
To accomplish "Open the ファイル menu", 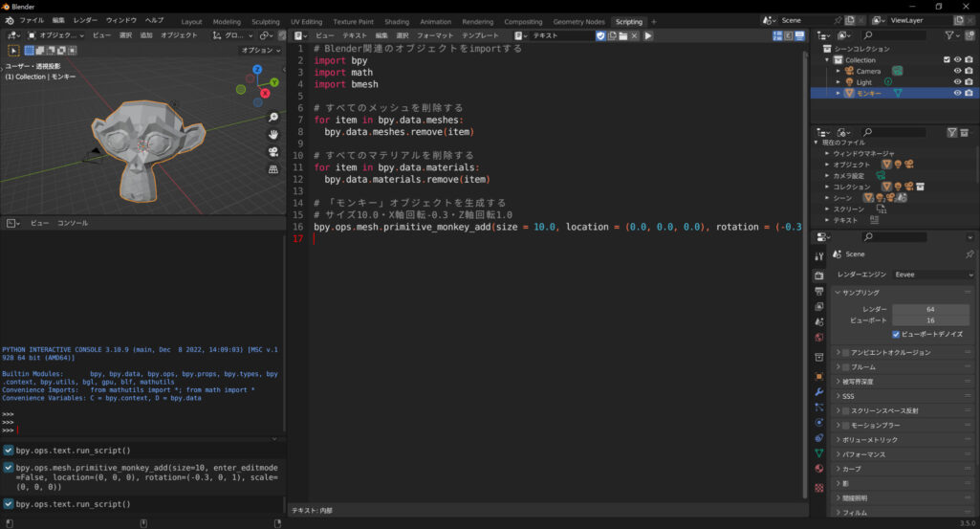I will pyautogui.click(x=32, y=21).
